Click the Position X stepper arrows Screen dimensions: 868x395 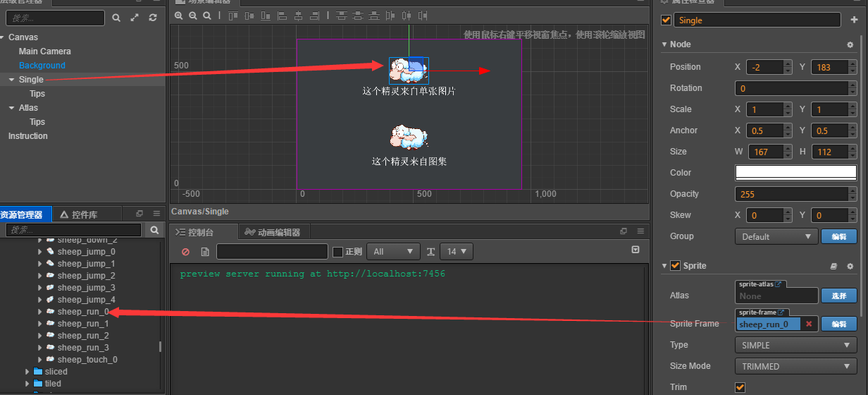[x=788, y=67]
